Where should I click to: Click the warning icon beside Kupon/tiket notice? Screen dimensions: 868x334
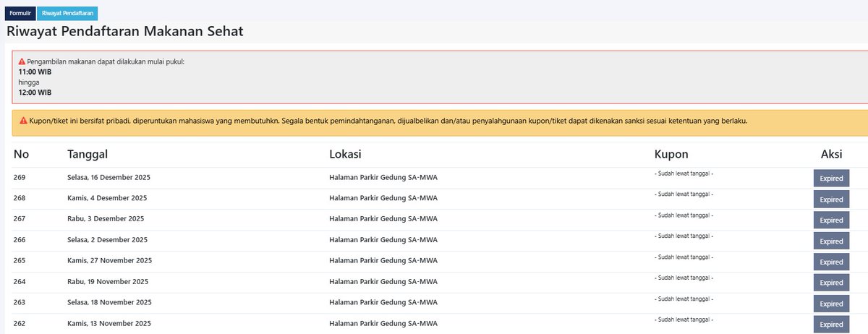(x=22, y=120)
